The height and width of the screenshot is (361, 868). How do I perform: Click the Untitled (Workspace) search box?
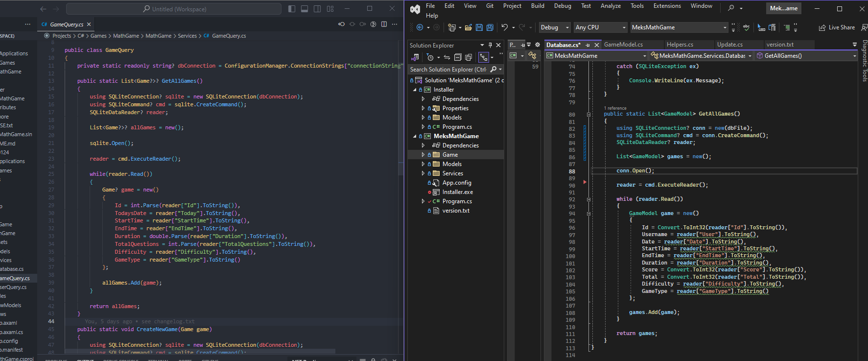[x=174, y=9]
